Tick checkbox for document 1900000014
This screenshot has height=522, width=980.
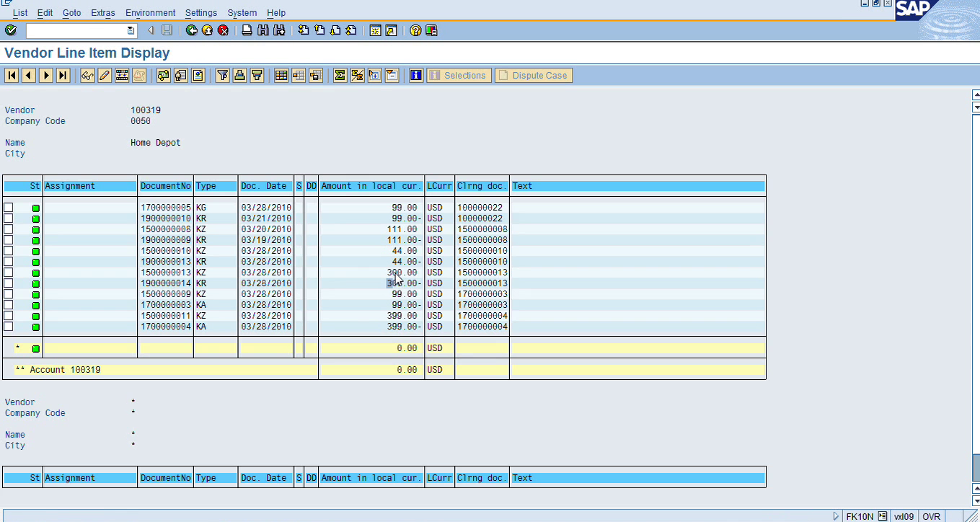tap(9, 283)
